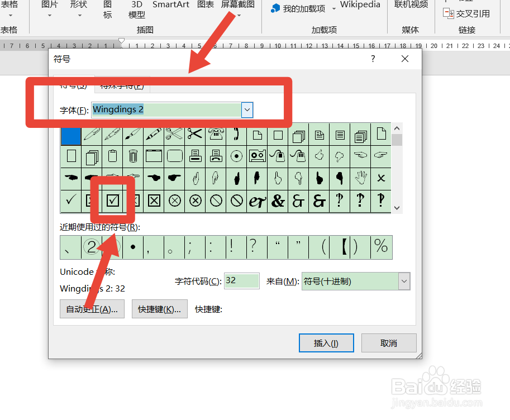Click the ruler indent marker
The height and width of the screenshot is (420, 510).
pos(121,41)
